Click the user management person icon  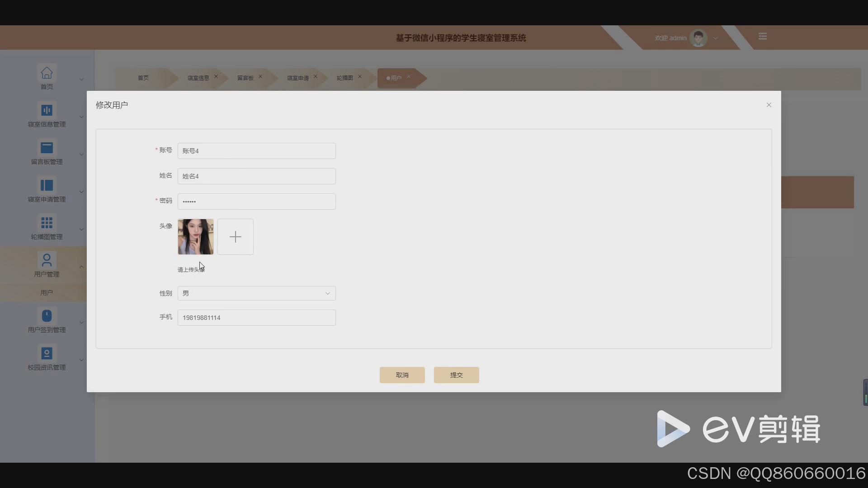[x=47, y=260]
